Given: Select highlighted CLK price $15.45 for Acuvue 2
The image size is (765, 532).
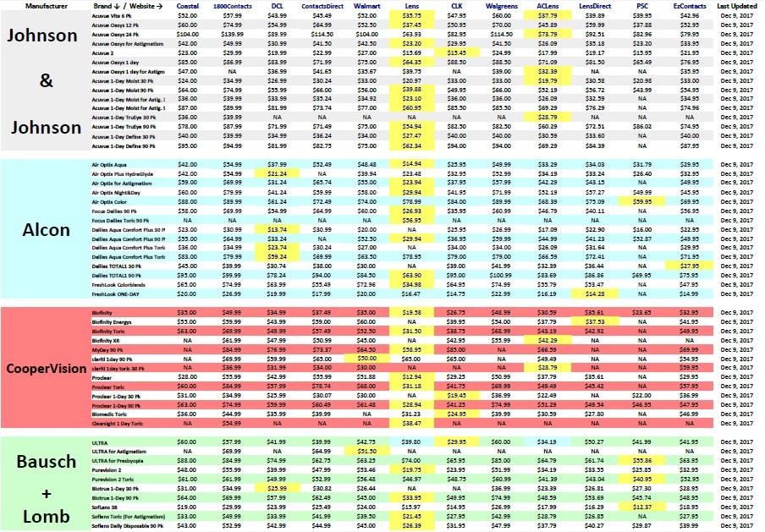Looking at the screenshot, I should pos(457,52).
